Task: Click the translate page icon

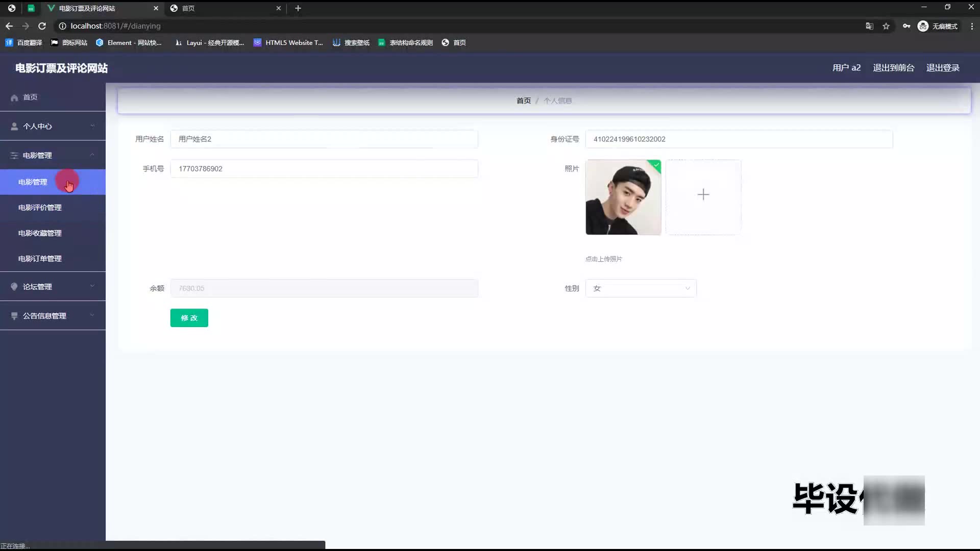Action: pyautogui.click(x=869, y=26)
